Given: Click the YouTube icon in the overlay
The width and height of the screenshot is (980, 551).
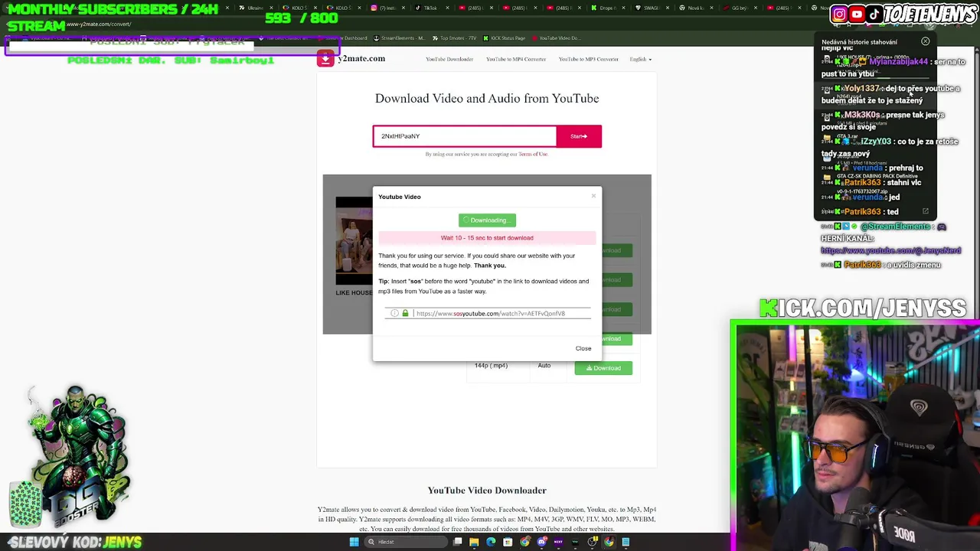Looking at the screenshot, I should 857,14.
